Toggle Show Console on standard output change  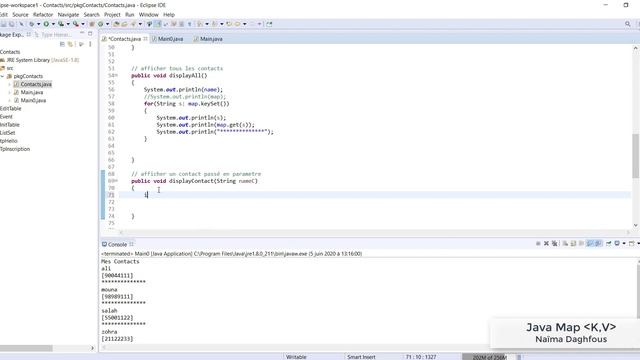(x=590, y=244)
